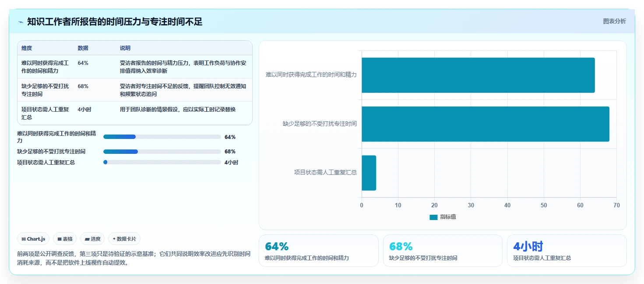The image size is (644, 284).
Task: Click chart axis label 难以同时获得完成工作的时间和精力
Action: pyautogui.click(x=311, y=75)
